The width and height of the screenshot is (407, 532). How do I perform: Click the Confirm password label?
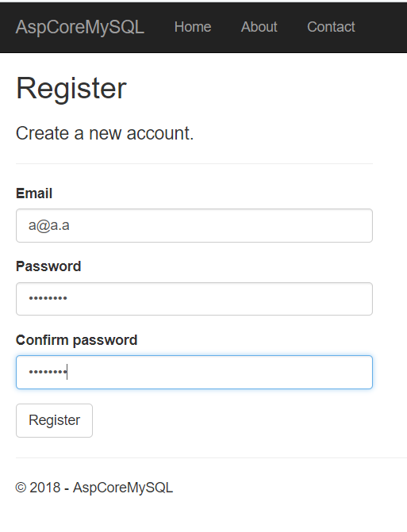point(77,340)
